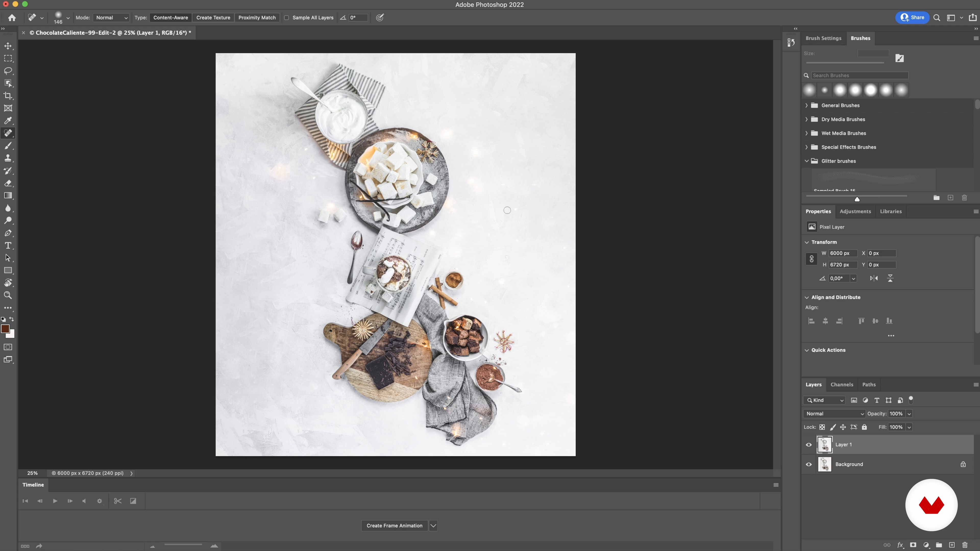This screenshot has width=980, height=551.
Task: Hide the Background layer eye icon
Action: pos(809,464)
